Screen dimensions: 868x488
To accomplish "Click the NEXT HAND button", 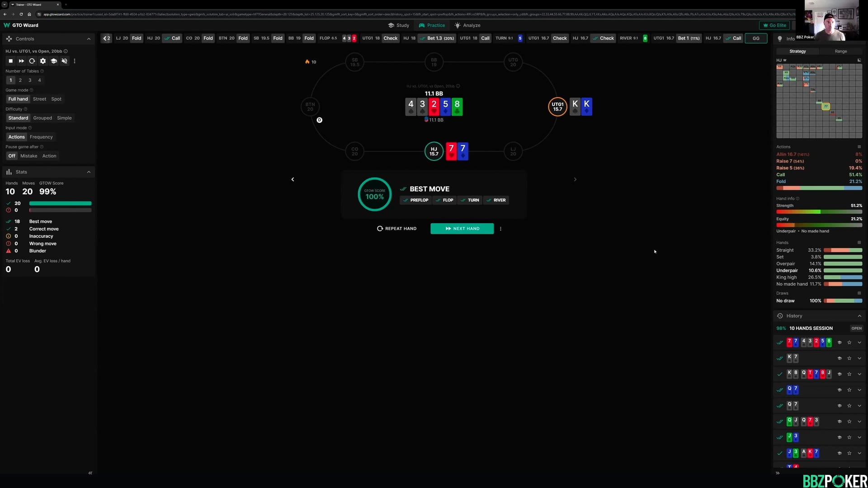I will coord(462,229).
